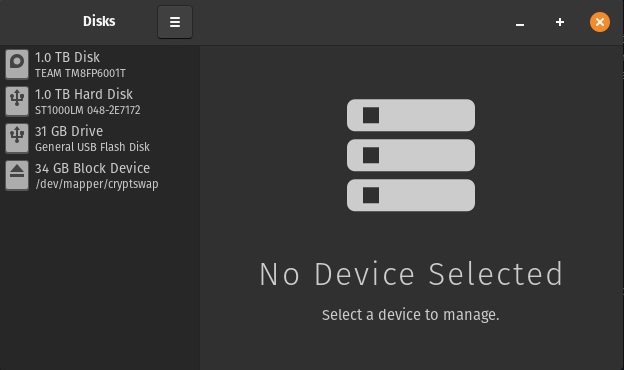Open the Disks hamburger menu

click(x=175, y=22)
